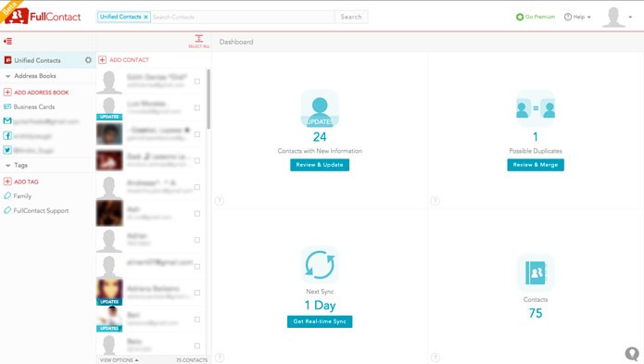Expand View Options at list bottom

(x=120, y=360)
